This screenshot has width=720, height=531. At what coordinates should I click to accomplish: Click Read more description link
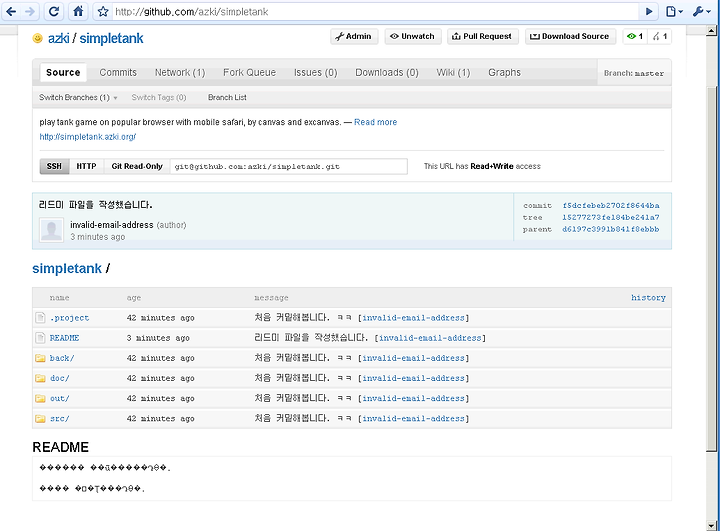(376, 122)
